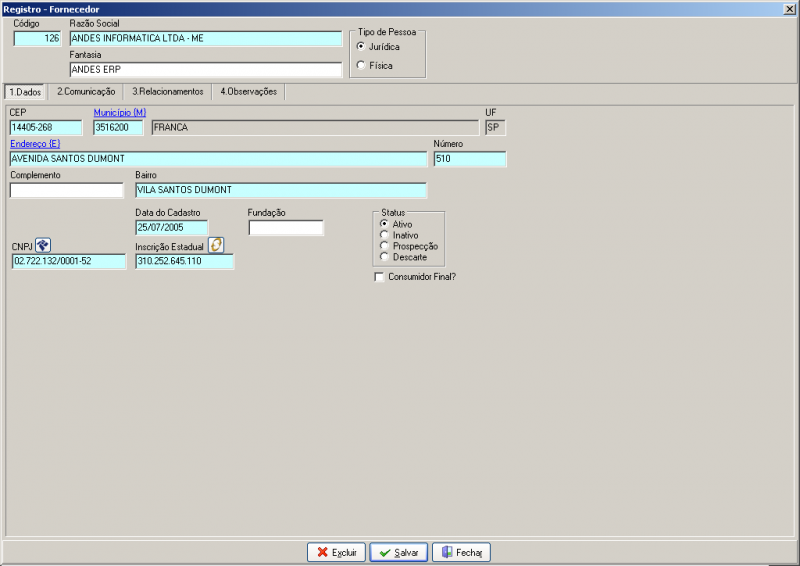The width and height of the screenshot is (800, 566).
Task: Click the CNPJ field 02.722.132/0001-52
Action: (69, 261)
